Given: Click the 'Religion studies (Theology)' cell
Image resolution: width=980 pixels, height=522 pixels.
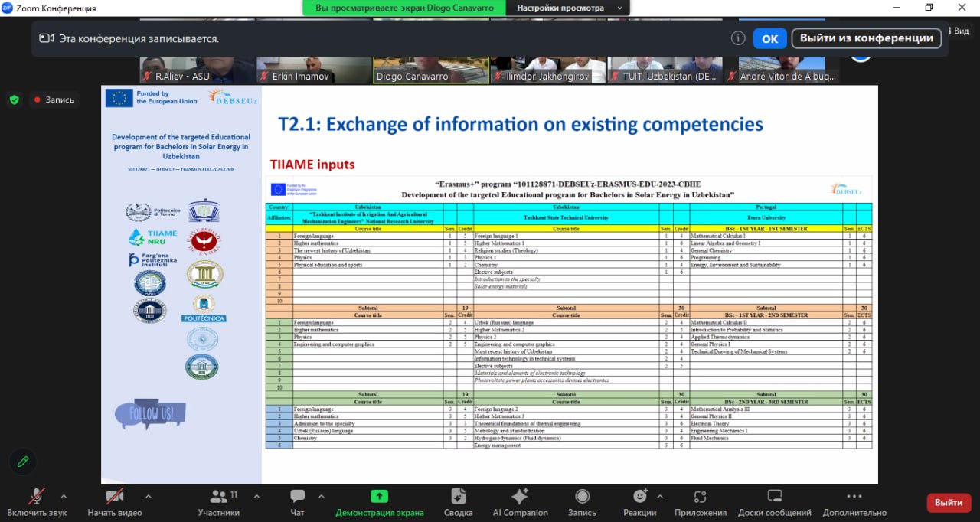Looking at the screenshot, I should (566, 250).
